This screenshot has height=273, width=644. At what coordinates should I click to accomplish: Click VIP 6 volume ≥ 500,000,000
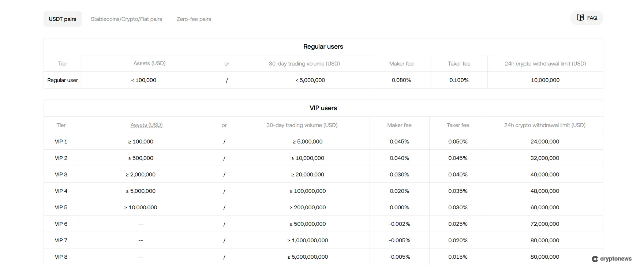click(x=308, y=224)
